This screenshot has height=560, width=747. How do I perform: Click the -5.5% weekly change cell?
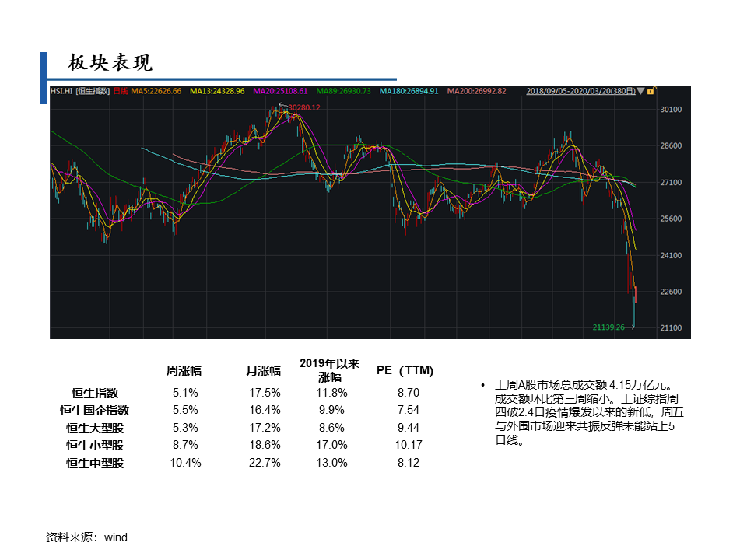coord(184,410)
